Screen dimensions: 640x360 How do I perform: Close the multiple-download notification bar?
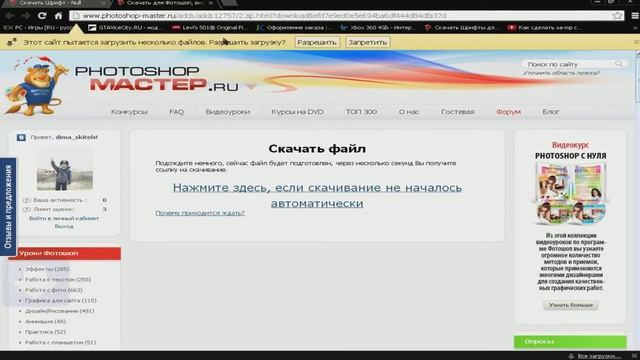pyautogui.click(x=636, y=42)
